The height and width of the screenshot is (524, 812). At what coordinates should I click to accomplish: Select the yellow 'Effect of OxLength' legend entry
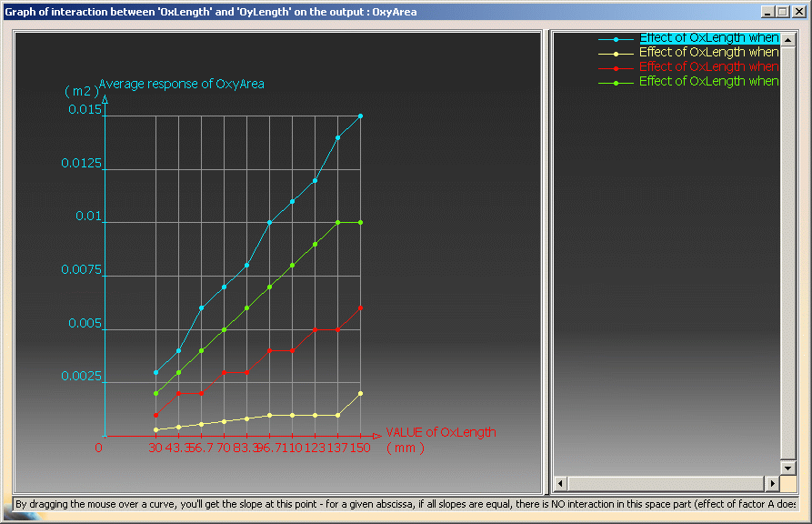point(708,53)
